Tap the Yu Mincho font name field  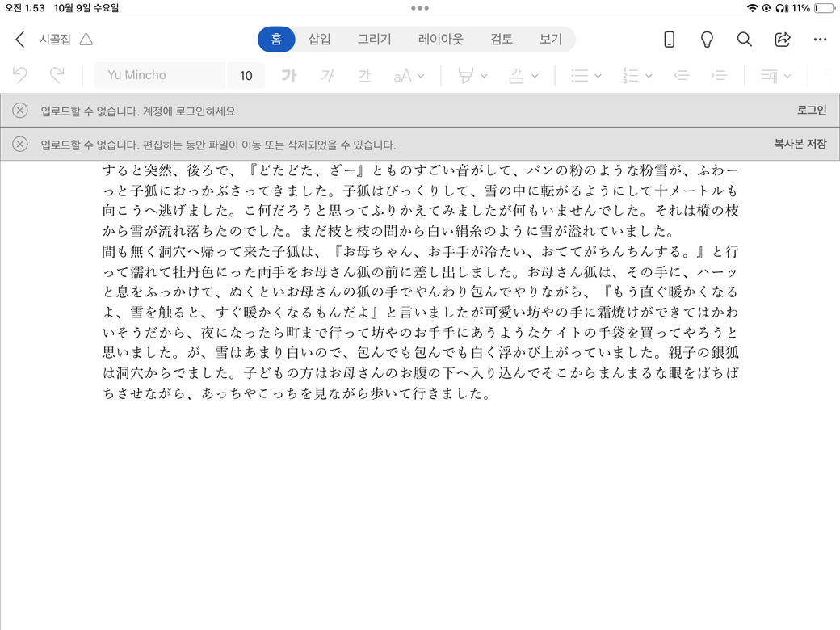point(160,75)
